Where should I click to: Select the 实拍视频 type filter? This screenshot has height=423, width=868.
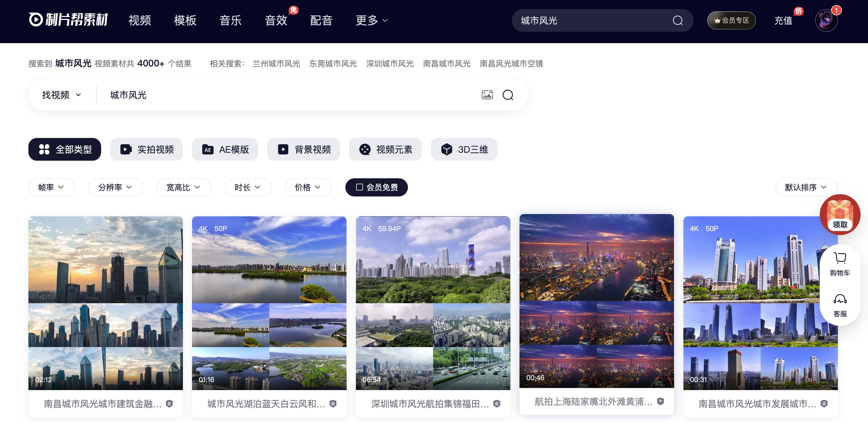pyautogui.click(x=147, y=149)
